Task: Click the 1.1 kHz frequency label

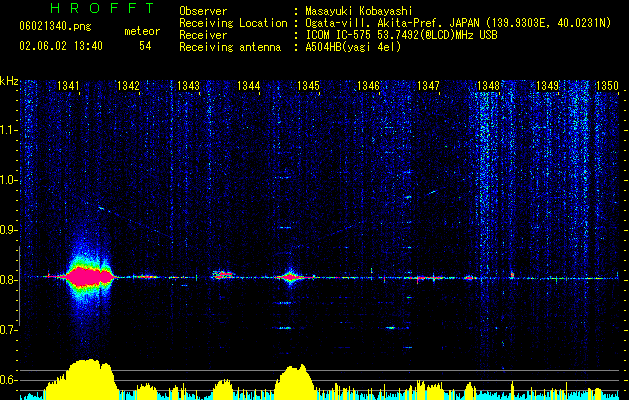Action: tap(8, 131)
